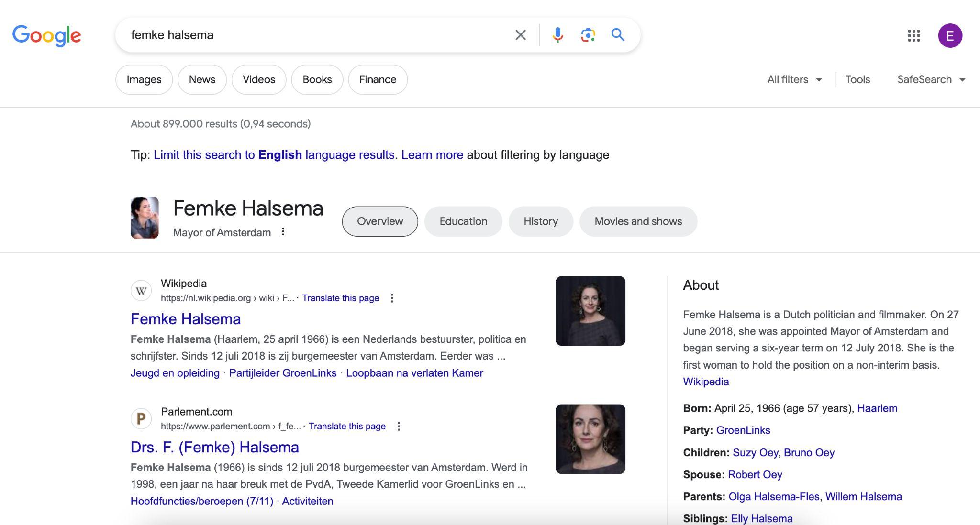Click the blue magnifying glass search icon
Image resolution: width=980 pixels, height=525 pixels.
(618, 35)
